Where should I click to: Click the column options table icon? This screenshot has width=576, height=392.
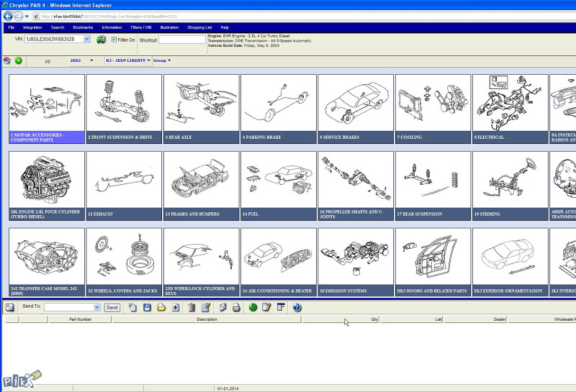click(281, 307)
